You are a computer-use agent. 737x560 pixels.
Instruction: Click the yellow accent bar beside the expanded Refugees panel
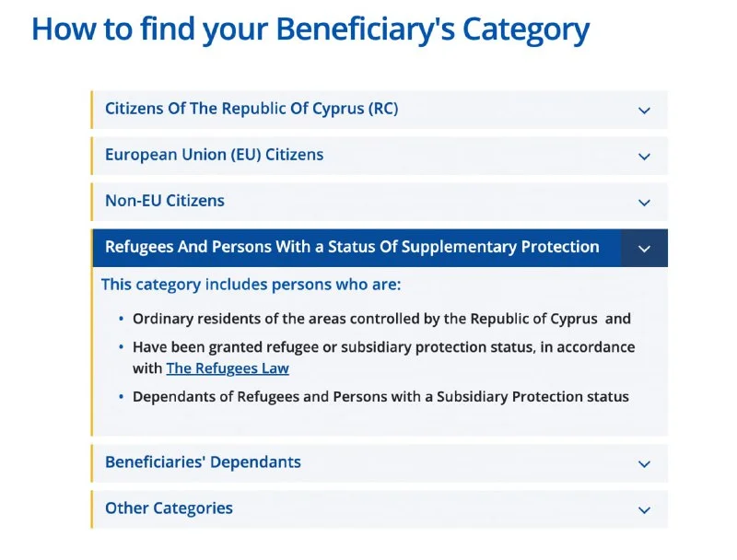click(x=92, y=351)
